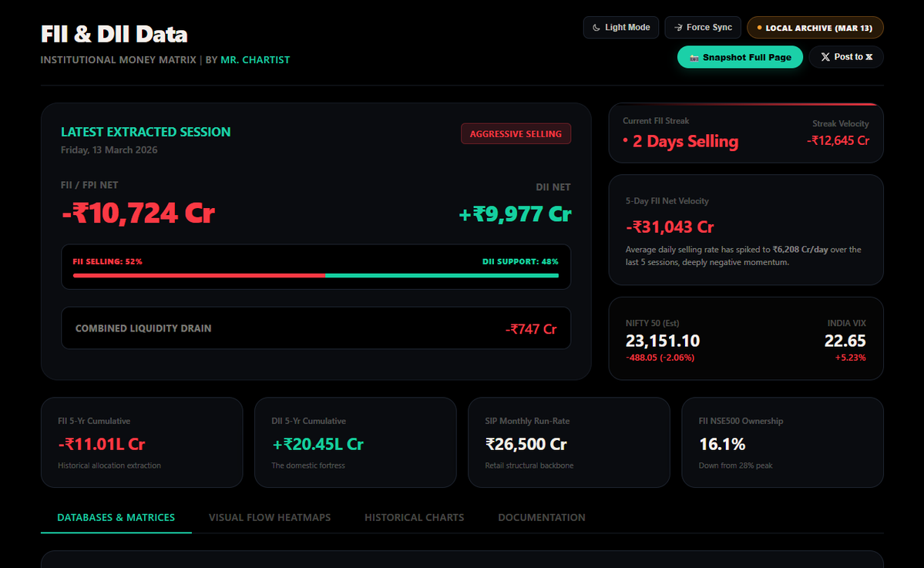This screenshot has height=568, width=924.
Task: Open the Documentation tab
Action: [542, 517]
